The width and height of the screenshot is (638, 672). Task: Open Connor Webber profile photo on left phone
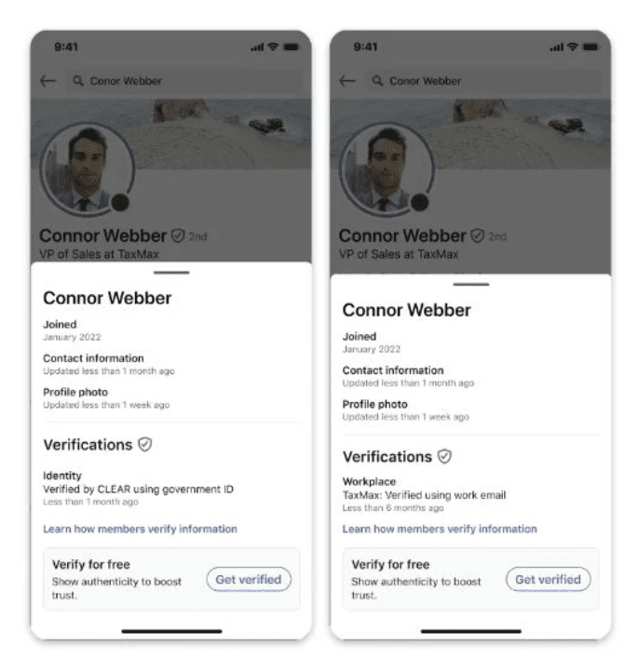(x=88, y=169)
